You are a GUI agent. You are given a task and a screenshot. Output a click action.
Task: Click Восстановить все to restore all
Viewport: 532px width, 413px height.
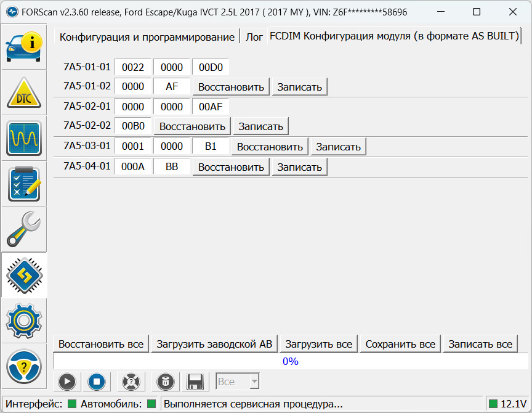pyautogui.click(x=100, y=343)
